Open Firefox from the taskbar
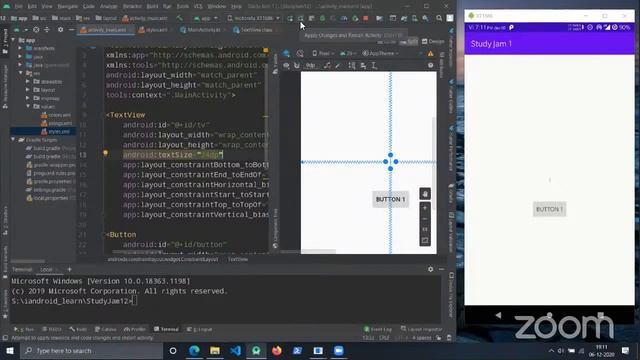The height and width of the screenshot is (360, 640). pyautogui.click(x=277, y=351)
